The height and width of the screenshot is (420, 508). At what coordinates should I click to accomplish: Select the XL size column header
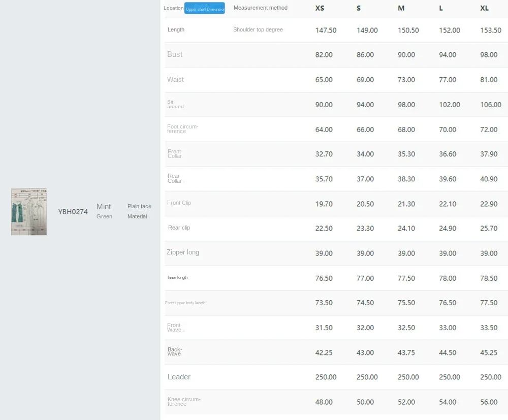coord(484,8)
